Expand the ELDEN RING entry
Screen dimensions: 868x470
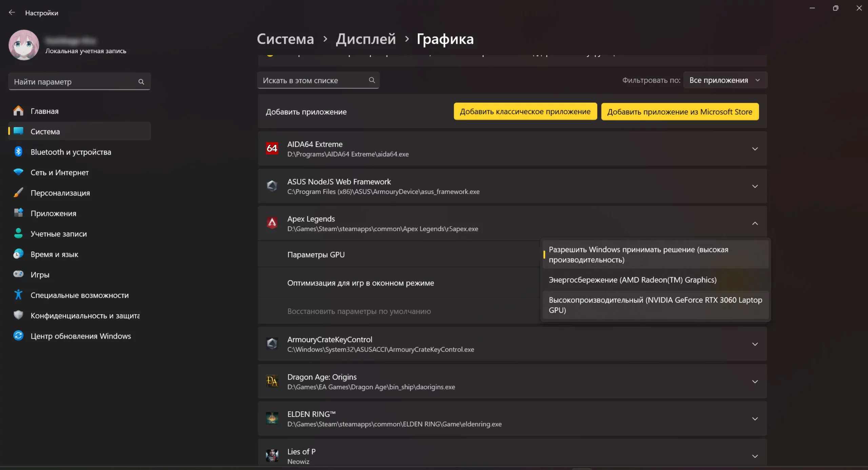pos(755,419)
